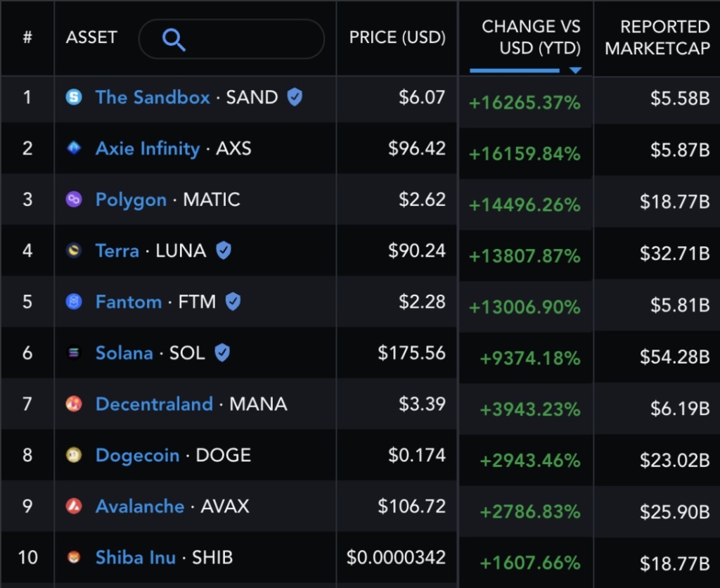Screen dimensions: 720x588
Task: Click the search input field
Action: [x=232, y=39]
